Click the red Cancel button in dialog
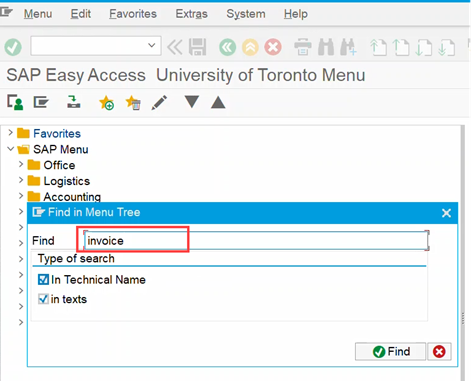Screen dimensions: 471x382 pos(439,351)
